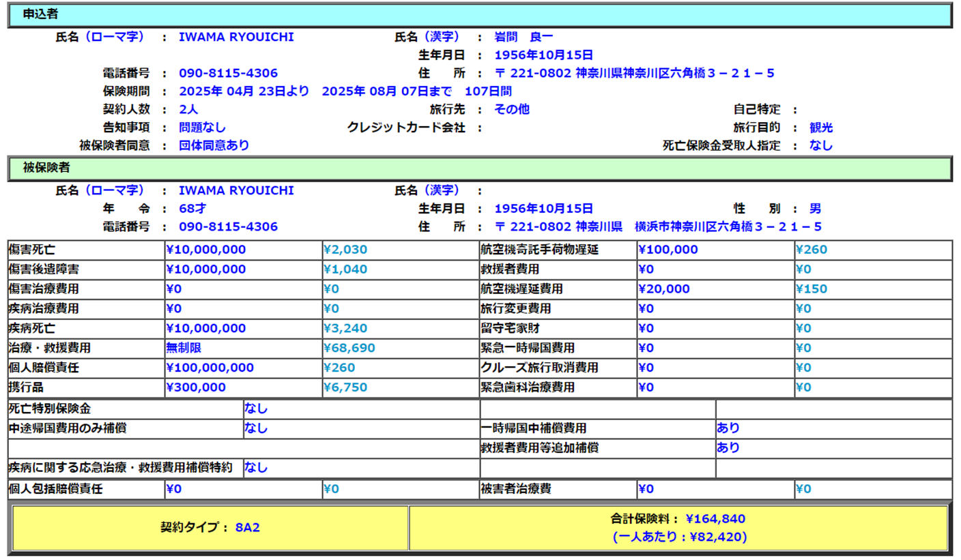Select the 航空機寄託手荷物遅延 amount ¥100,000
The width and height of the screenshot is (961, 560).
pos(668,250)
